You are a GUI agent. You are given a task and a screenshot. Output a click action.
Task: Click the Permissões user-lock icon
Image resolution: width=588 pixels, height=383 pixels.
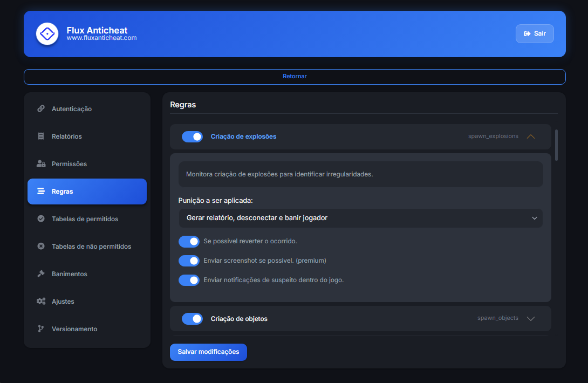tap(41, 164)
